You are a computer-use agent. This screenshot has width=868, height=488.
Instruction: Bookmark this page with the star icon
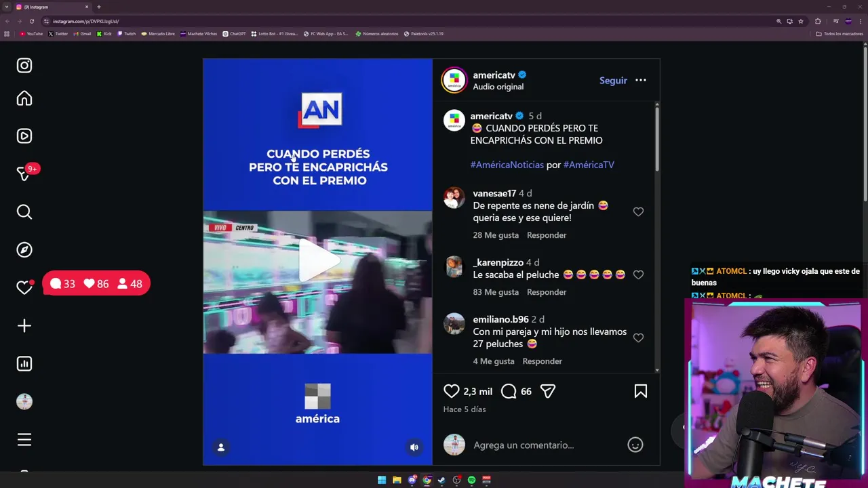click(x=801, y=21)
